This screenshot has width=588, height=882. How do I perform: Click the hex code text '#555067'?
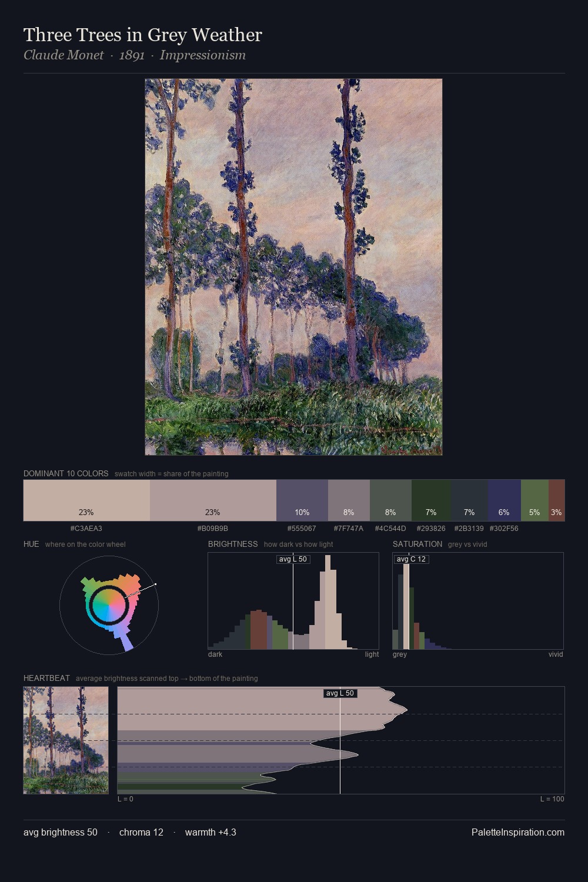point(302,529)
